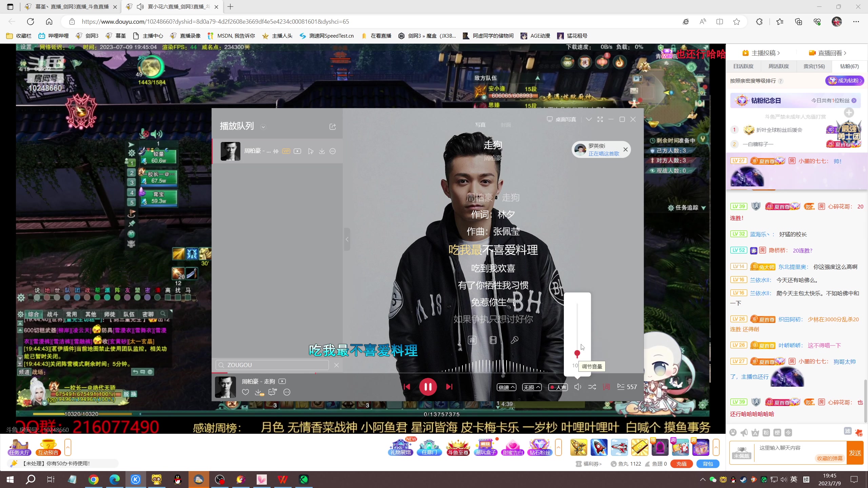Screen dimensions: 868x488
Task: Click the speaker volume icon
Action: [x=578, y=387]
